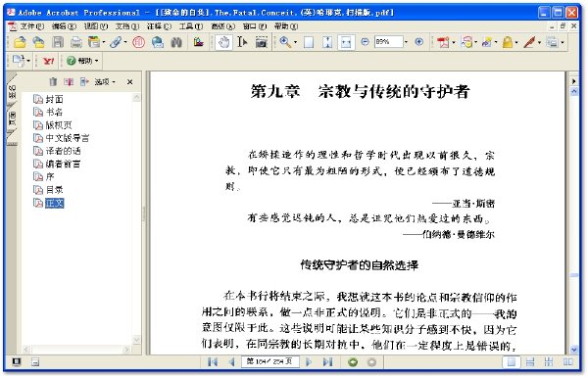The width and height of the screenshot is (588, 378).
Task: Click document vertical scrollbar down arrow
Action: tap(573, 350)
